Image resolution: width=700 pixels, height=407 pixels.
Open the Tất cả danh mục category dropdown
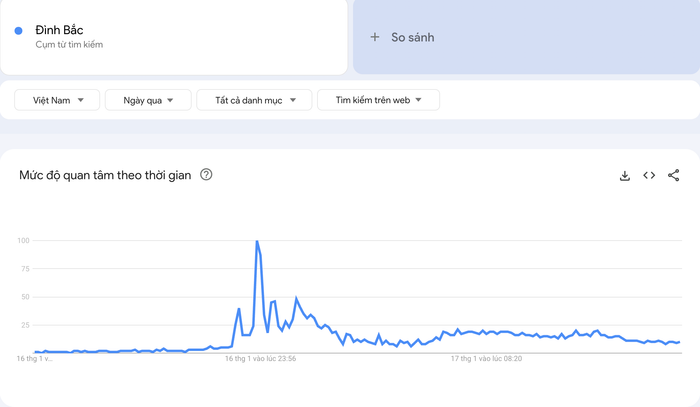tap(252, 100)
